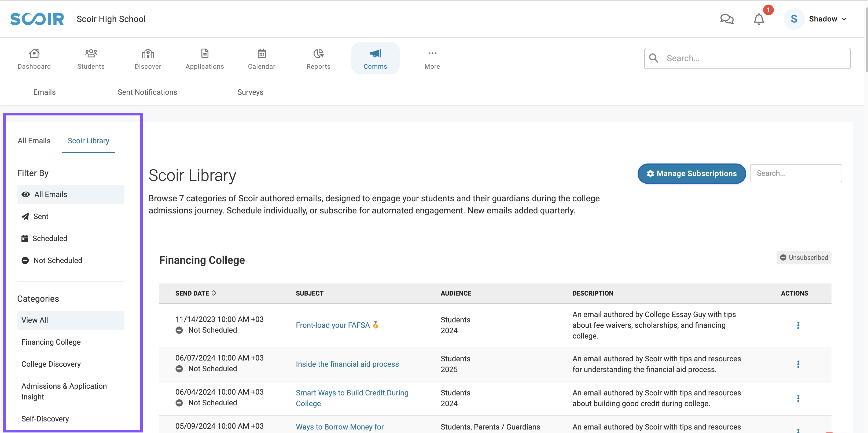Click the Scoir High School title
868x433 pixels.
click(x=111, y=19)
